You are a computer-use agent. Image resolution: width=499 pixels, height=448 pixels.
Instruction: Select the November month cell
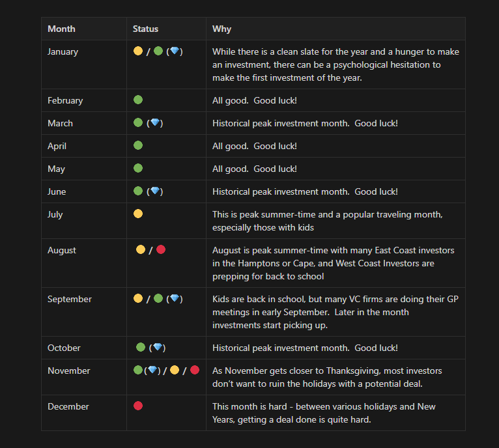(68, 371)
